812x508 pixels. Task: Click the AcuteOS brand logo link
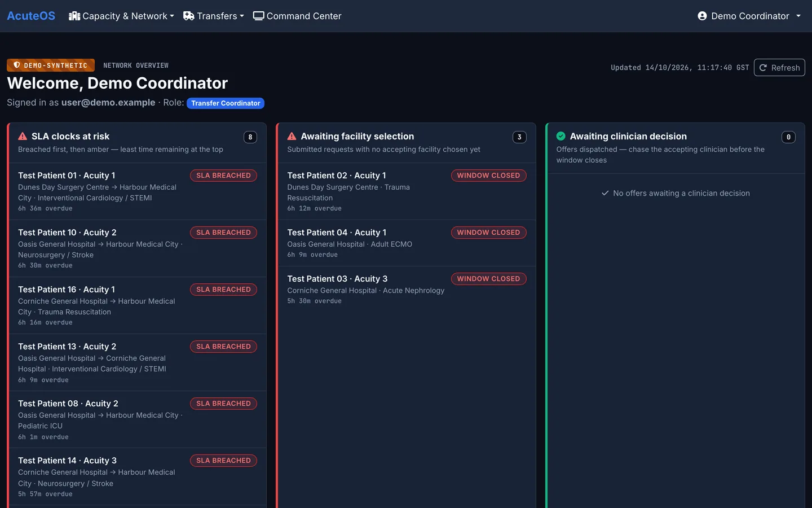pyautogui.click(x=31, y=16)
